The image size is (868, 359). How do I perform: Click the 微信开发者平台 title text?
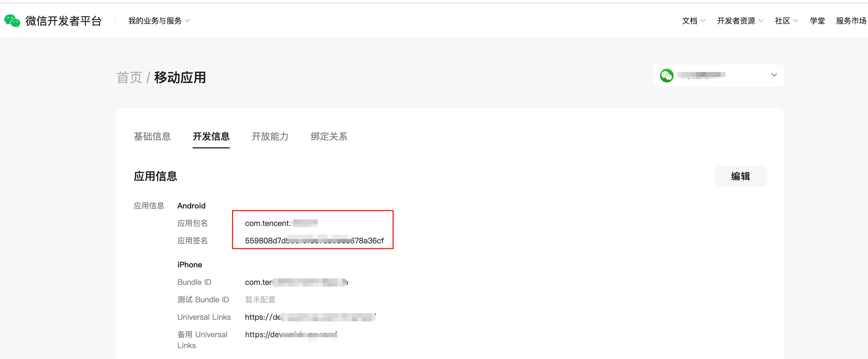(x=63, y=21)
